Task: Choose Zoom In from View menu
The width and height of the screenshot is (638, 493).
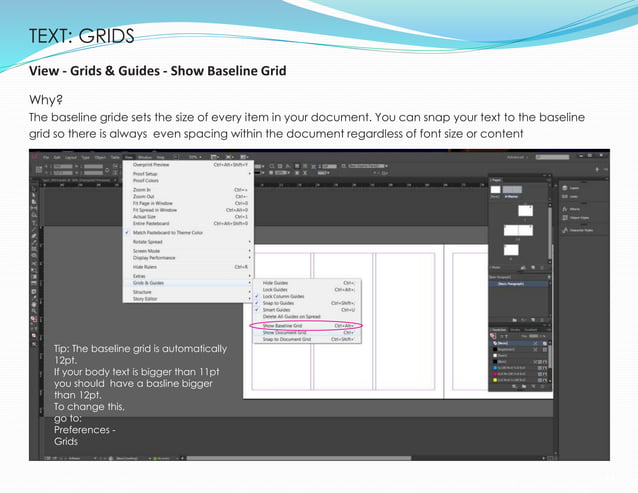Action: click(188, 190)
